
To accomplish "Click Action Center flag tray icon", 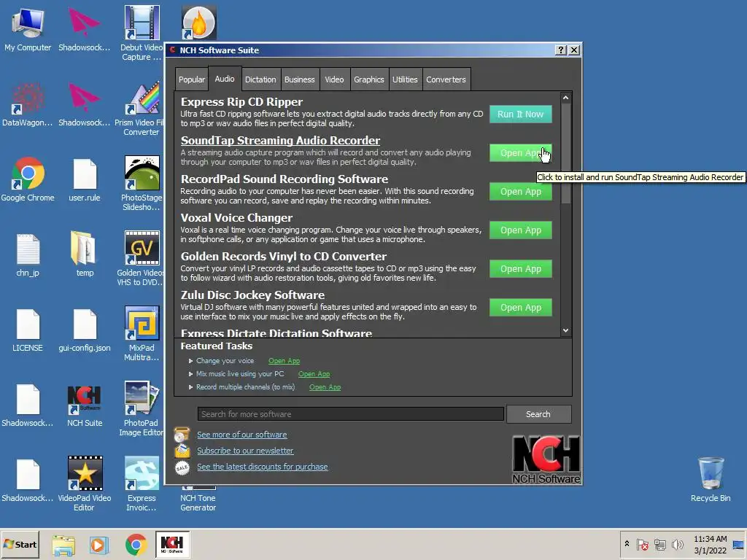I will (x=642, y=544).
